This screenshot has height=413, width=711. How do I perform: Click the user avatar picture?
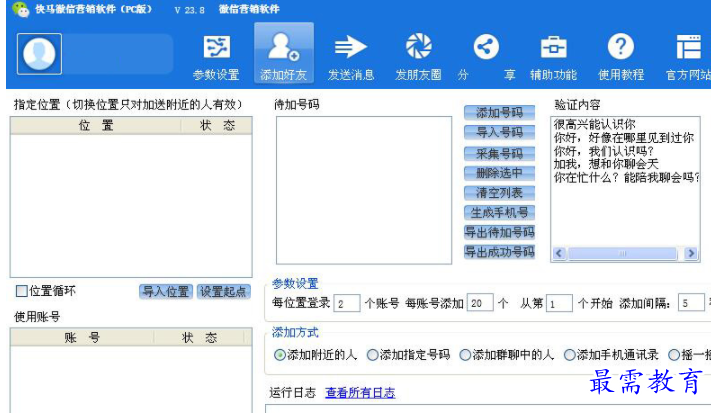(39, 53)
